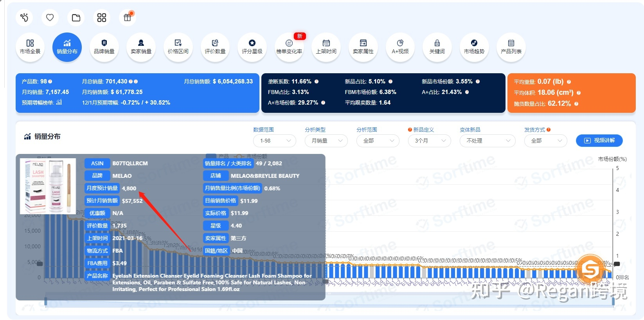Click the right handle of chart range slider
The height and width of the screenshot is (320, 644).
pyautogui.click(x=613, y=301)
